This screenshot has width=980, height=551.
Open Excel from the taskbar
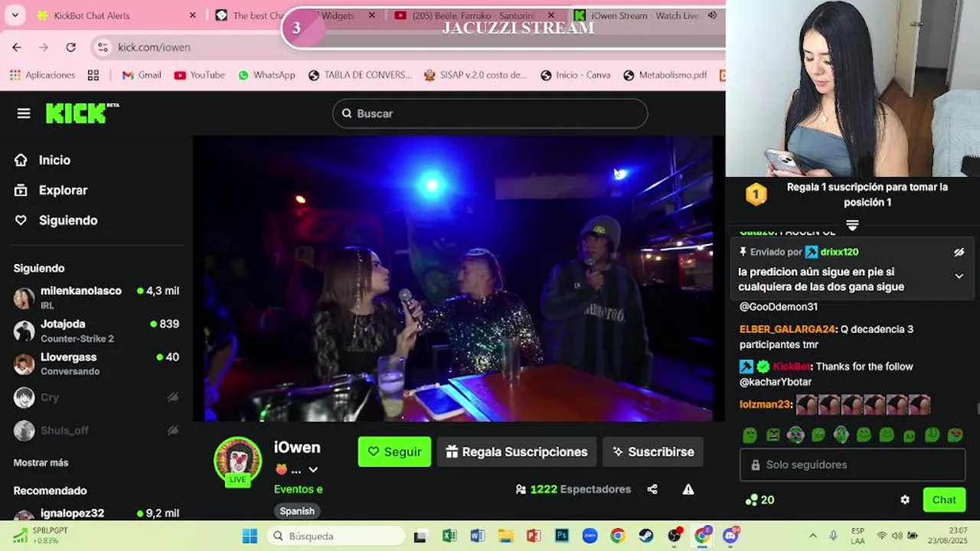pyautogui.click(x=449, y=536)
